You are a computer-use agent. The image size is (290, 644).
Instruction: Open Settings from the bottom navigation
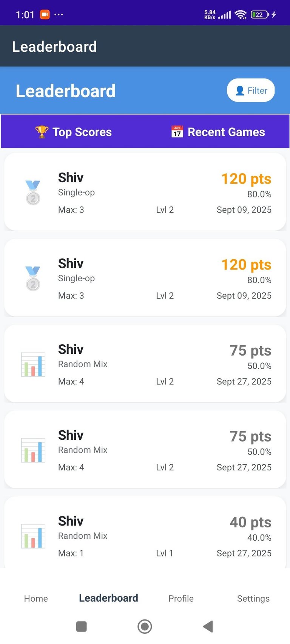253,598
